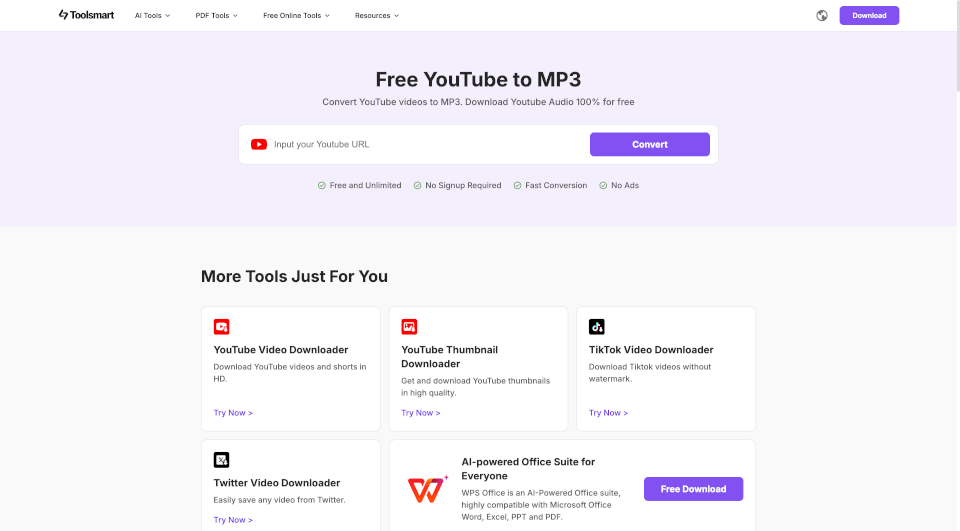Click the AI-powered Office Suite for Everyone heading
The height and width of the screenshot is (531, 960).
coord(528,469)
